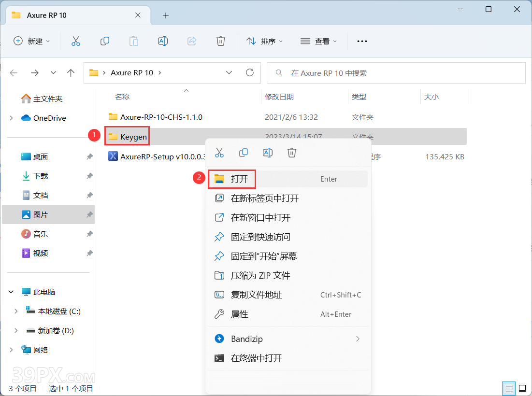
Task: Go forward with the right arrow
Action: (35, 73)
